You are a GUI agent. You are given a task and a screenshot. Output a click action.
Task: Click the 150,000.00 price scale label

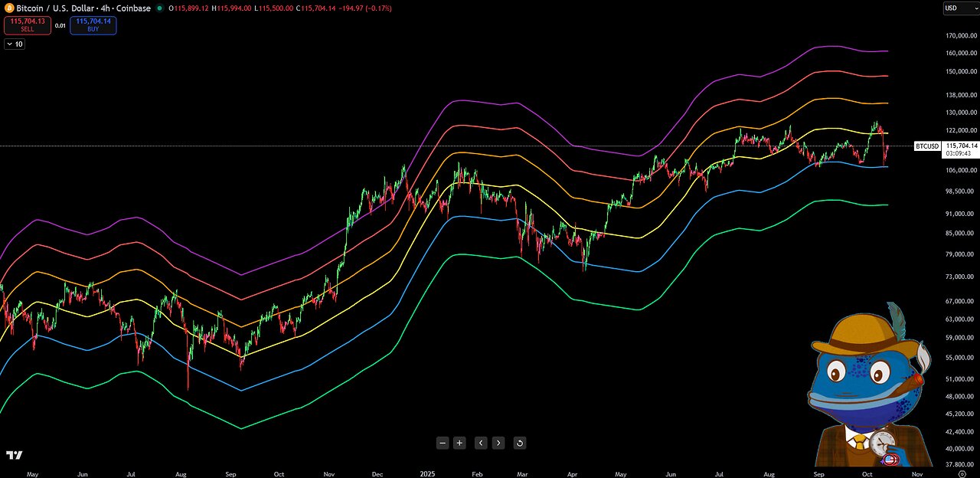coord(962,72)
